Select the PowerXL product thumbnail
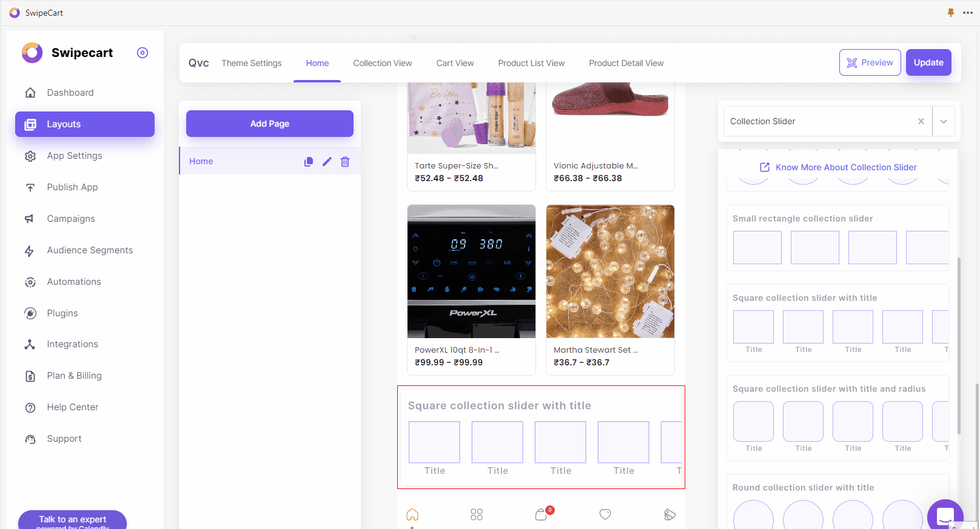Screen dimensions: 980x529 pyautogui.click(x=471, y=271)
